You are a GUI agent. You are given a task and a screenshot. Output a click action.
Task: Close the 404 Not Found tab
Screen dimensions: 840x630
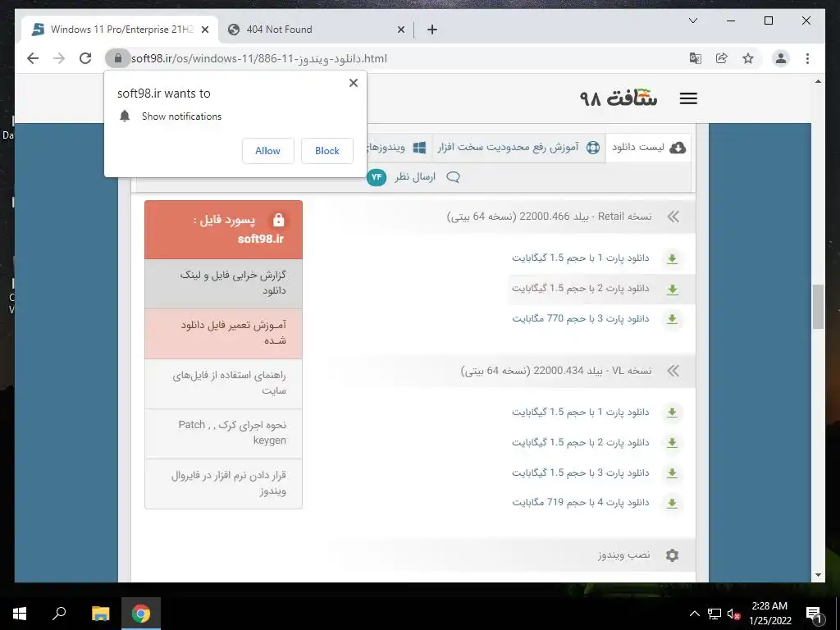point(400,30)
